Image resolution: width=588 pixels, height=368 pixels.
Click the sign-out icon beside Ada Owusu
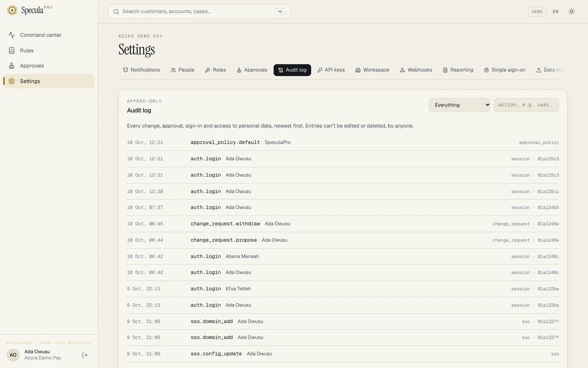85,355
